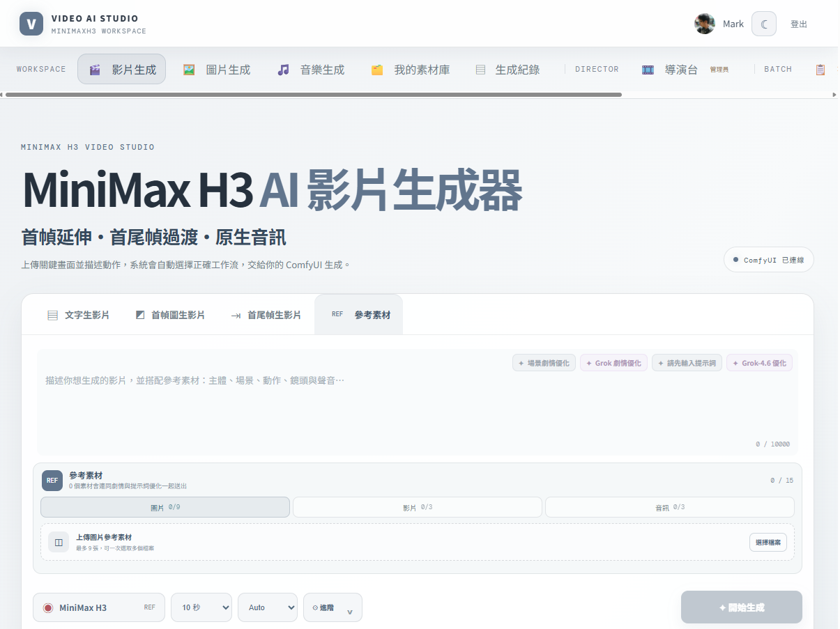Go to 音樂生成 section
Screen dimensions: 840x629
(311, 69)
